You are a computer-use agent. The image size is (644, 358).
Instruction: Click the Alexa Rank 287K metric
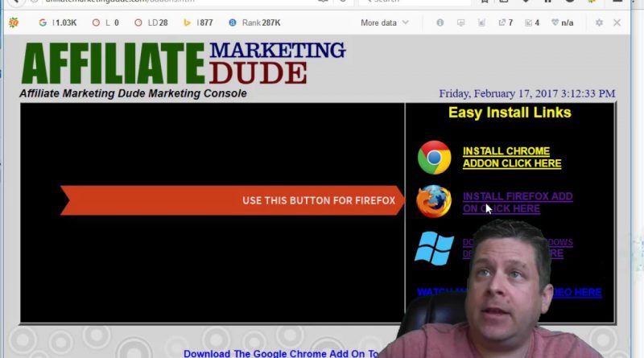coord(254,23)
